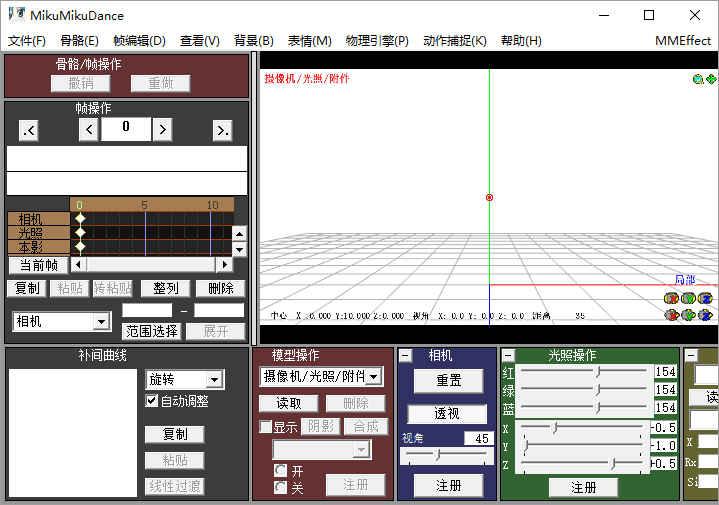Click the green pan/move arrows icon

(x=711, y=79)
